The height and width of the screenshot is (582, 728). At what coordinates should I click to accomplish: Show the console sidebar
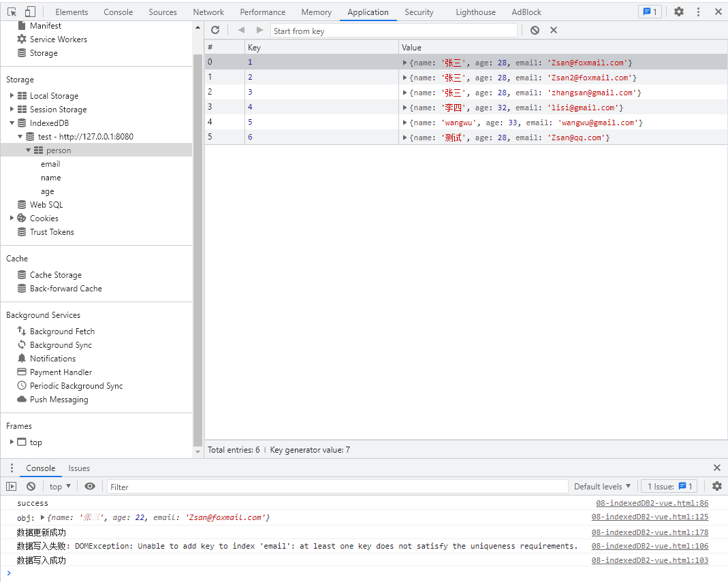coord(11,487)
